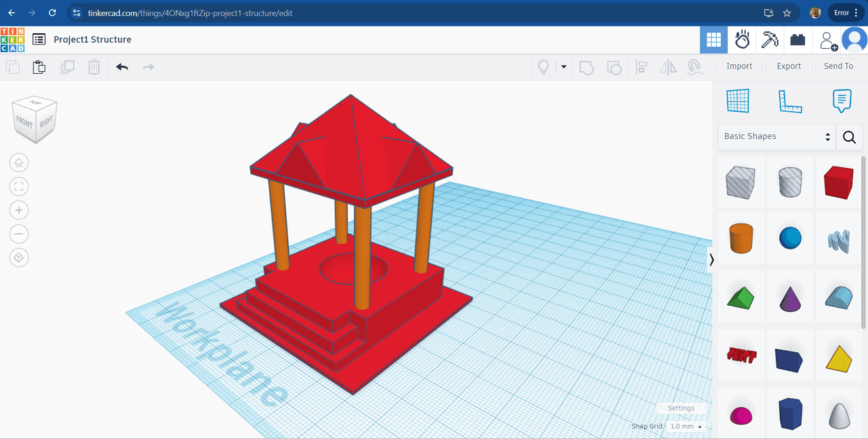This screenshot has width=868, height=439.
Task: Click the Home view icon
Action: click(x=19, y=163)
